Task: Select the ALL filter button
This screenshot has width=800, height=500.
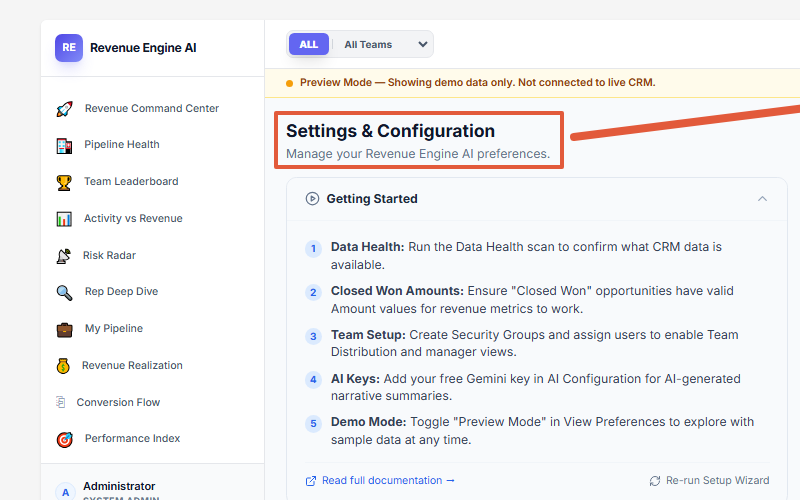Action: point(309,44)
